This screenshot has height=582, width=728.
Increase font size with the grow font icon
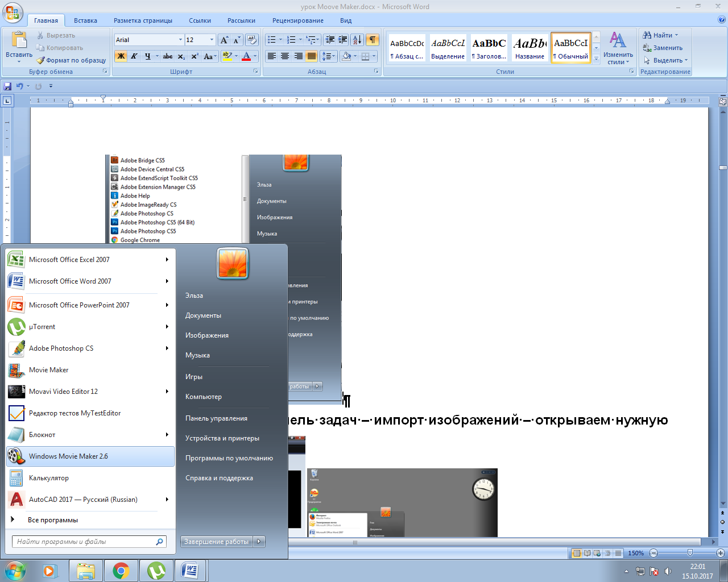coord(224,40)
